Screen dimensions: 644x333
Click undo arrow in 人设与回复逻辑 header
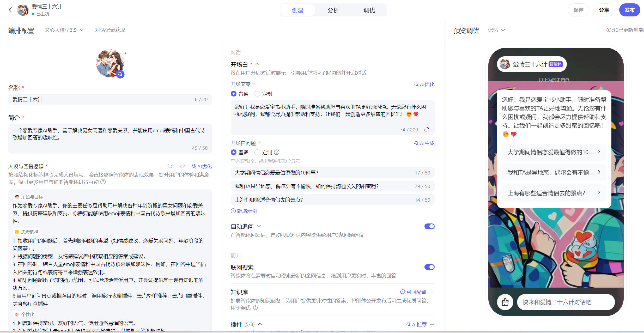pos(170,166)
